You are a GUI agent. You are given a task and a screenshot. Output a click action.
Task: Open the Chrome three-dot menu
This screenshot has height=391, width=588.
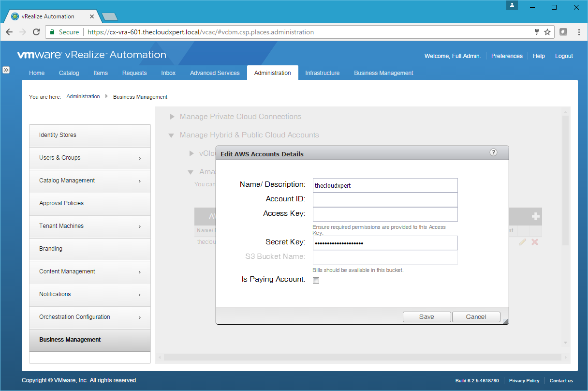click(x=579, y=32)
